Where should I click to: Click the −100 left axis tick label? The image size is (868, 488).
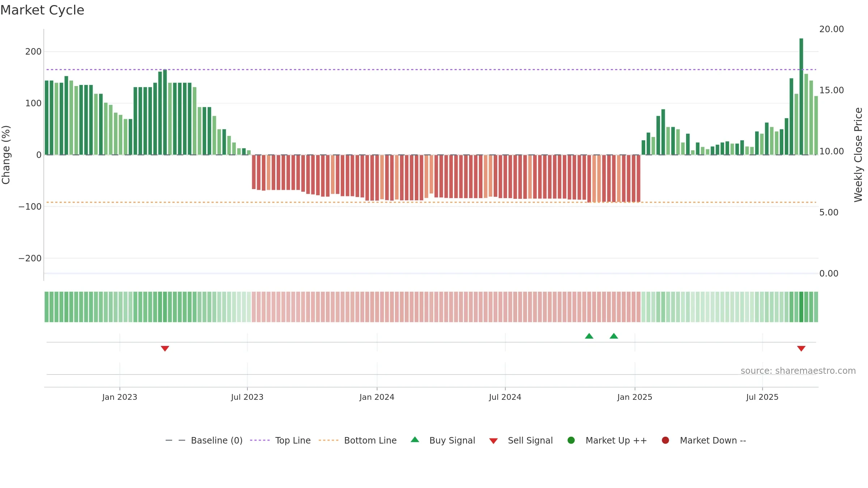(30, 206)
